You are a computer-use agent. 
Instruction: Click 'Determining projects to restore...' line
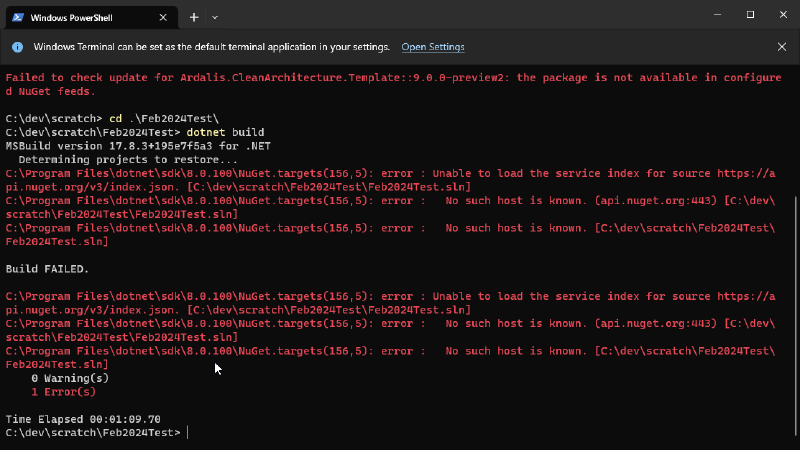tap(128, 160)
